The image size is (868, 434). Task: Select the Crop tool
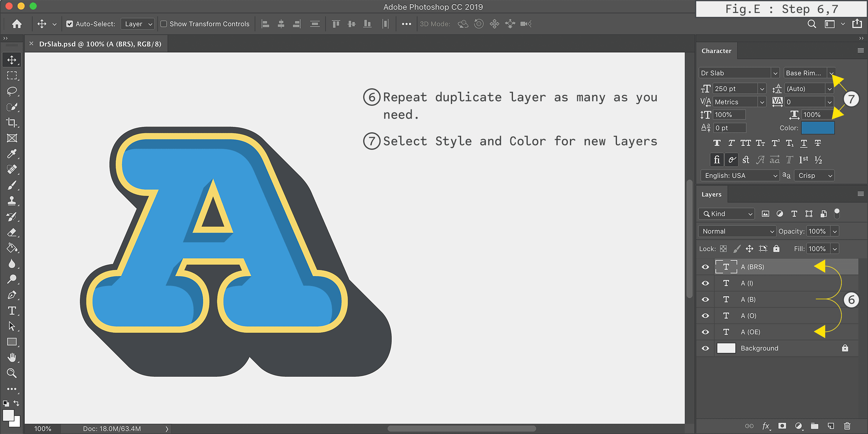12,122
